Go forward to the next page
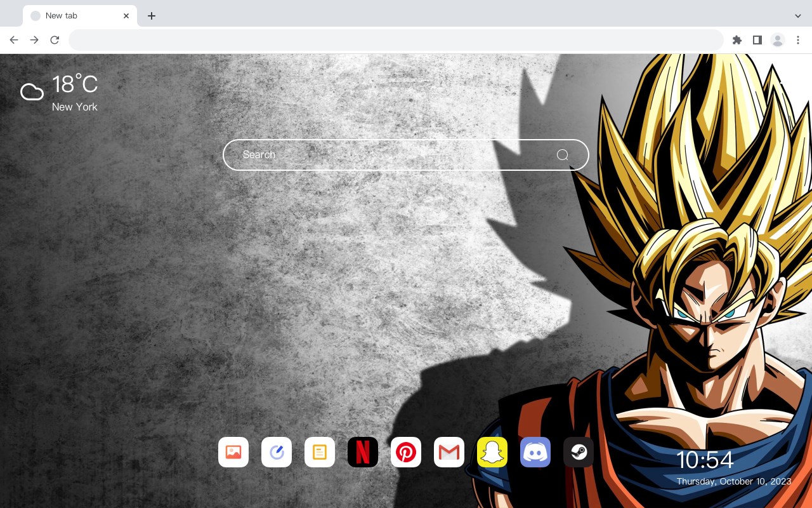This screenshot has height=508, width=812. tap(34, 40)
